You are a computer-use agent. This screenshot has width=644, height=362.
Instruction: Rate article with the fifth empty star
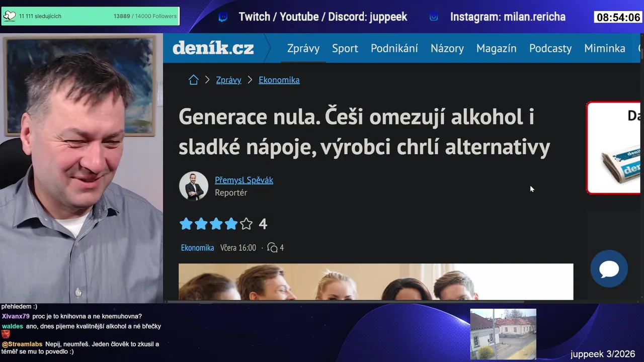pos(246,224)
